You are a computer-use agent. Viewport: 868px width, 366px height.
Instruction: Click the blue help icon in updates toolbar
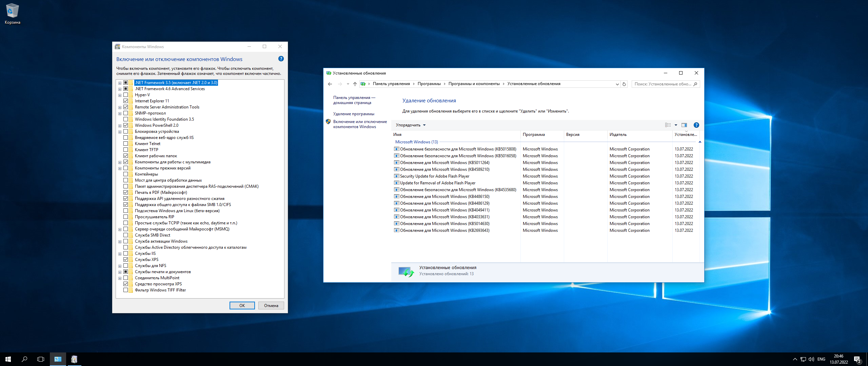tap(696, 125)
